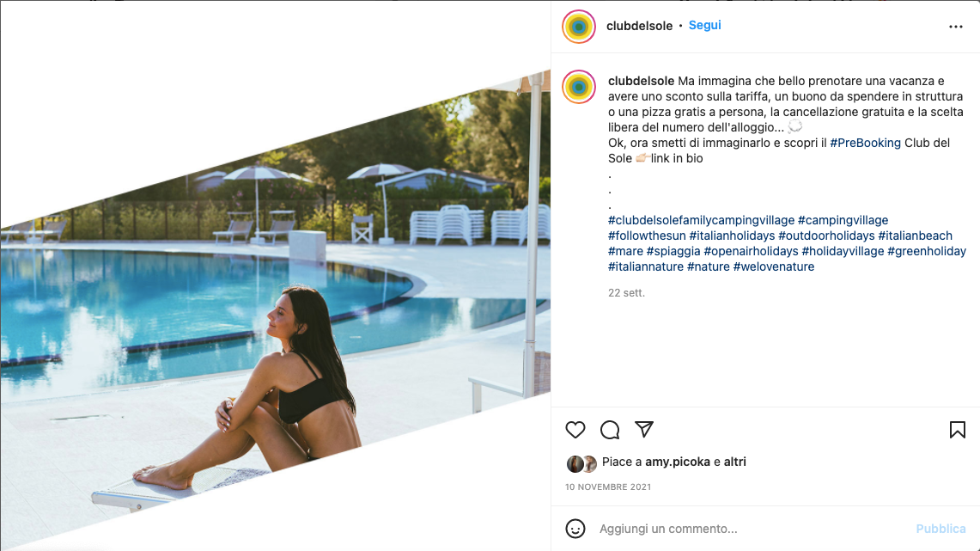This screenshot has width=980, height=551.
Task: Open the #greenholiday hashtag
Action: click(x=926, y=251)
